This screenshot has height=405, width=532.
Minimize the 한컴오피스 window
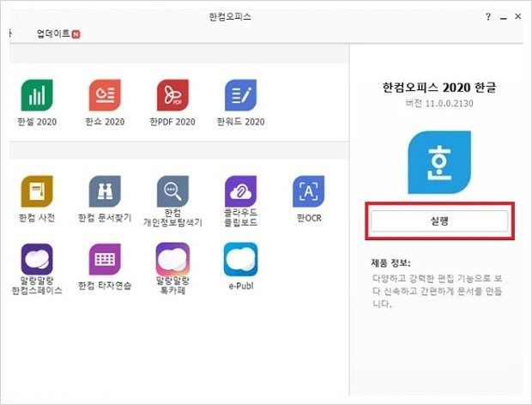click(x=504, y=17)
